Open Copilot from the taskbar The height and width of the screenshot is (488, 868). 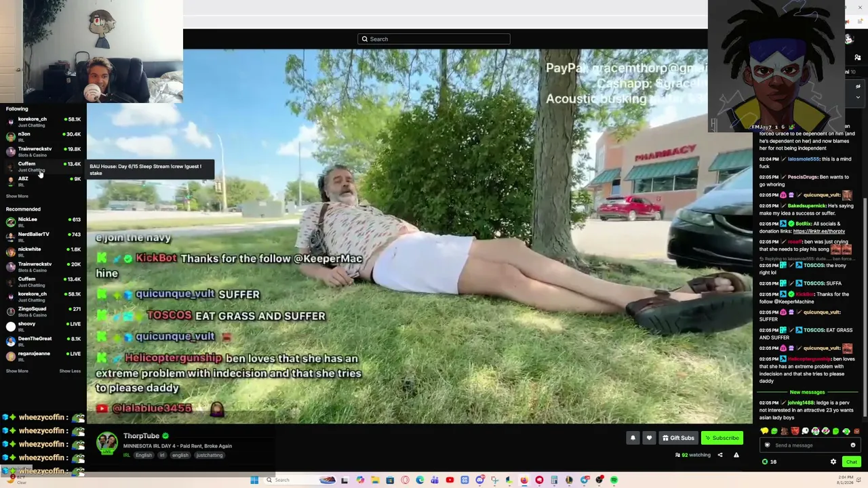[360, 480]
